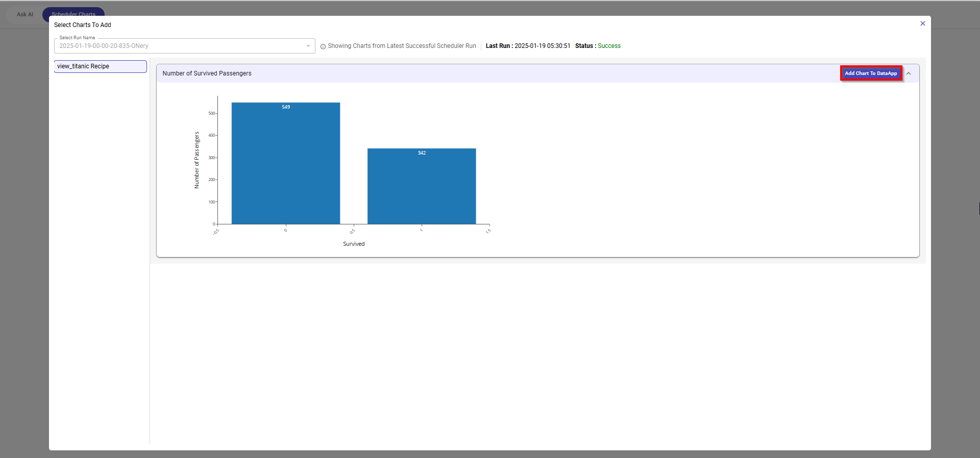Image resolution: width=980 pixels, height=458 pixels.
Task: Select the view_titanic Recipe item
Action: tap(101, 66)
